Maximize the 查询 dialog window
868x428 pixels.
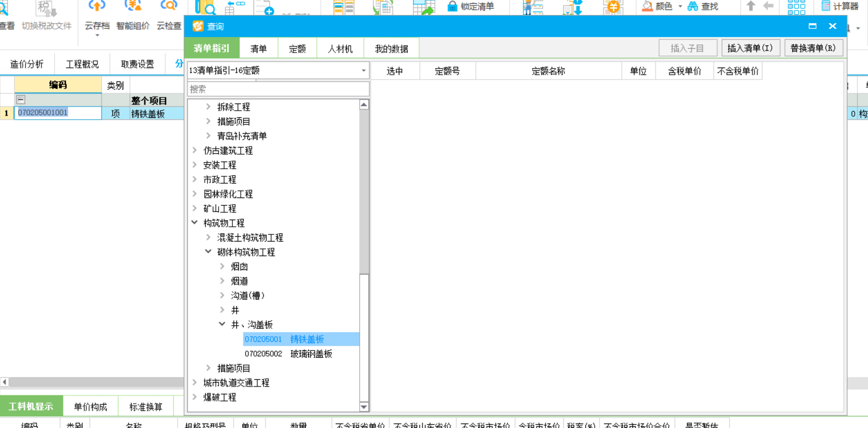tap(812, 26)
